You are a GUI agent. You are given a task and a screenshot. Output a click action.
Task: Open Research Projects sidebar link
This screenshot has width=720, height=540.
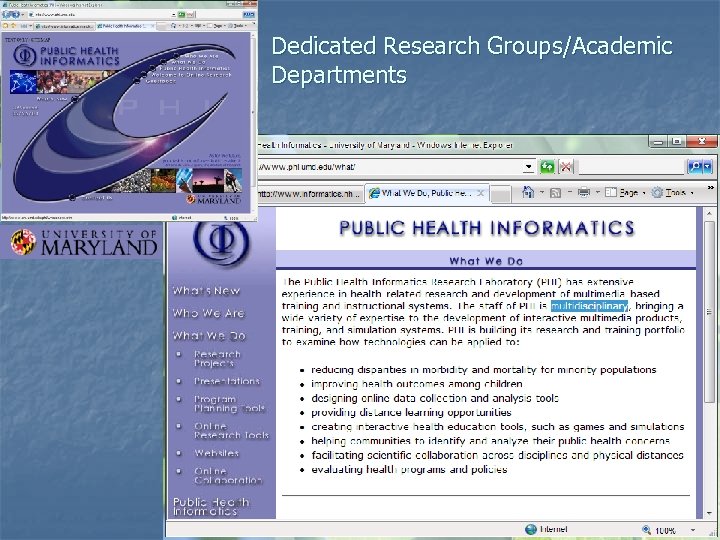217,359
